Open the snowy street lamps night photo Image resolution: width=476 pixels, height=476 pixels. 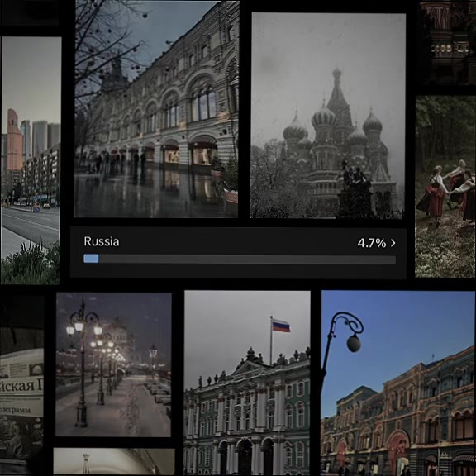pos(113,364)
